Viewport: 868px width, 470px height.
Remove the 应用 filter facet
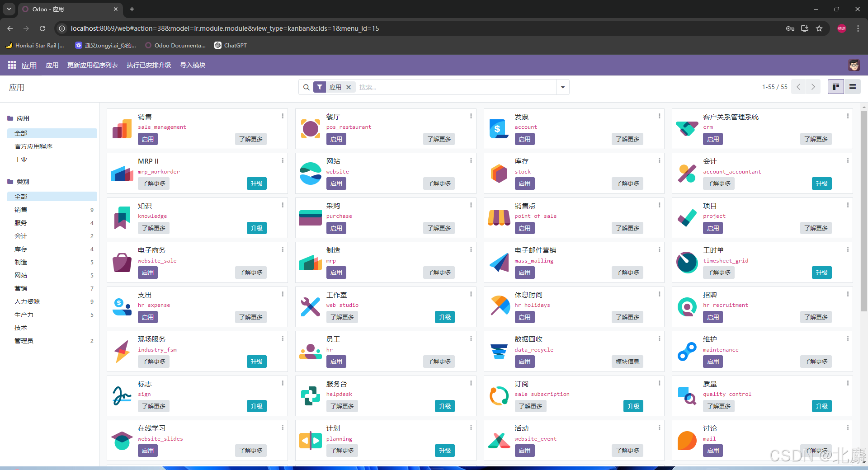click(349, 87)
